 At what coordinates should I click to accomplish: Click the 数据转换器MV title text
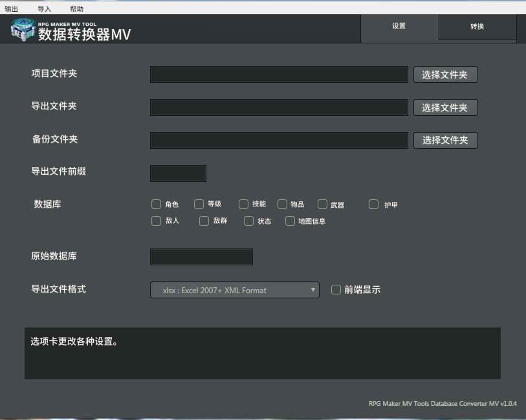pos(84,34)
